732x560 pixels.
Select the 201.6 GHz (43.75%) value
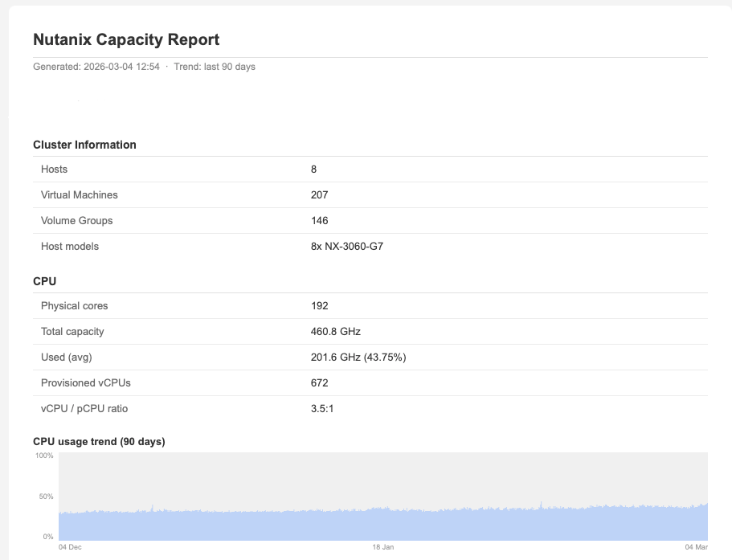(x=358, y=358)
